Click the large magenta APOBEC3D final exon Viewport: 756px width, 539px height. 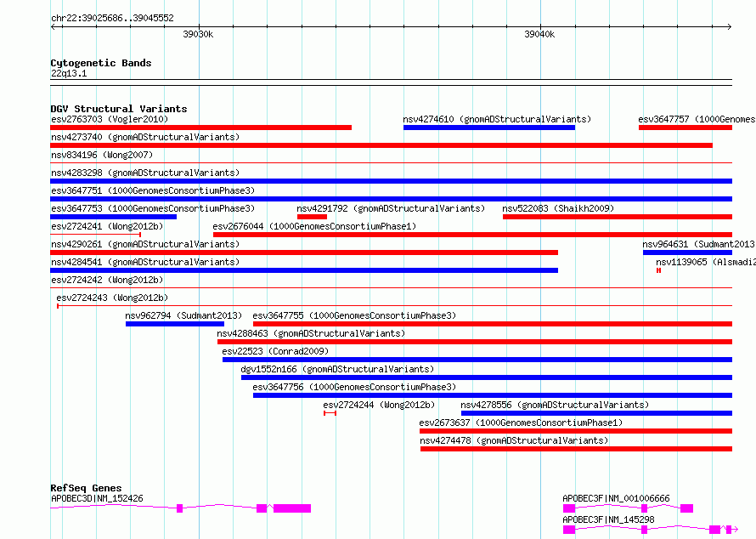pyautogui.click(x=292, y=508)
